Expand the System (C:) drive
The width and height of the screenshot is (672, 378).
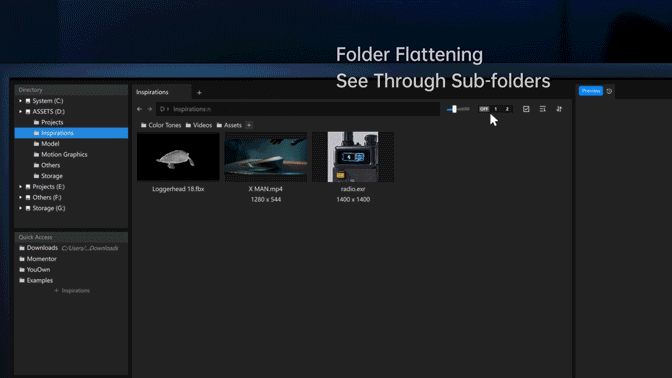[x=20, y=101]
